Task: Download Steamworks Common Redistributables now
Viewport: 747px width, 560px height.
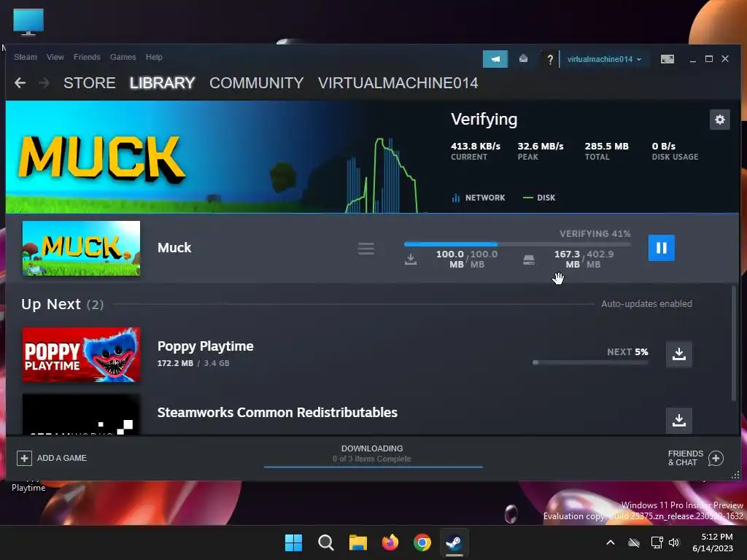Action: 679,420
